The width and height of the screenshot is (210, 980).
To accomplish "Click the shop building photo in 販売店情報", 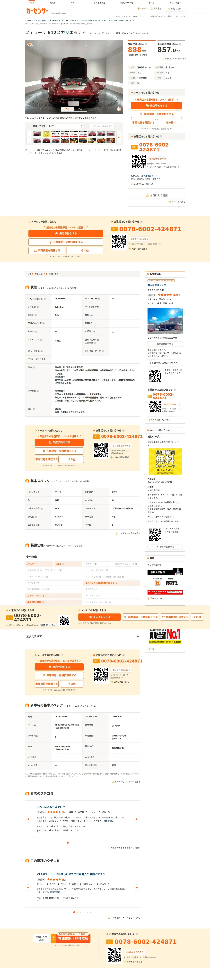I will pyautogui.click(x=165, y=321).
